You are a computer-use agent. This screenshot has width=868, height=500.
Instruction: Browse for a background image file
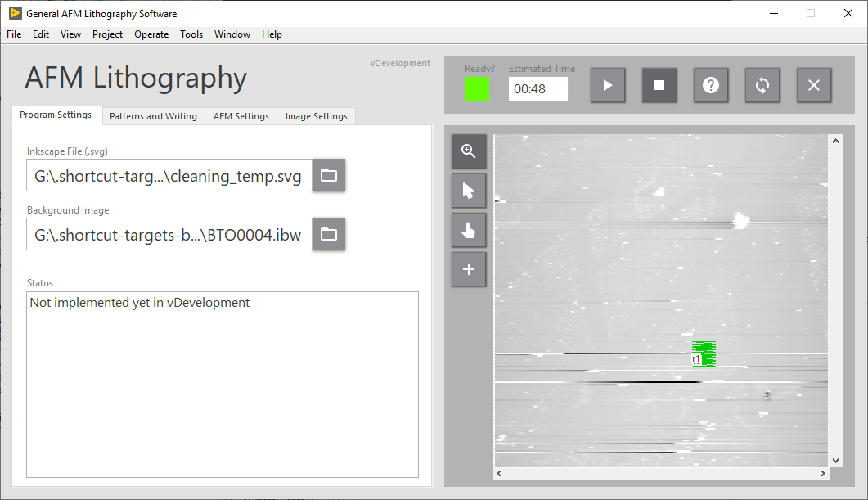(329, 234)
